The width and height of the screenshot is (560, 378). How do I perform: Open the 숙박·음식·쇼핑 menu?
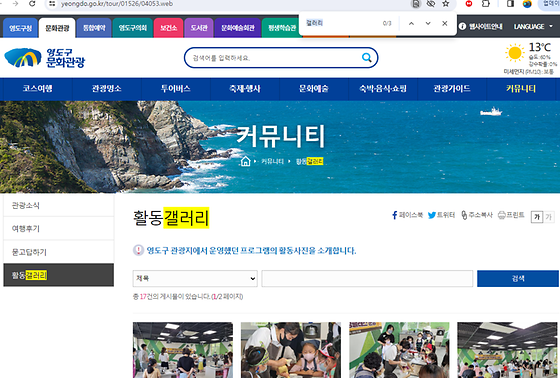tap(383, 89)
